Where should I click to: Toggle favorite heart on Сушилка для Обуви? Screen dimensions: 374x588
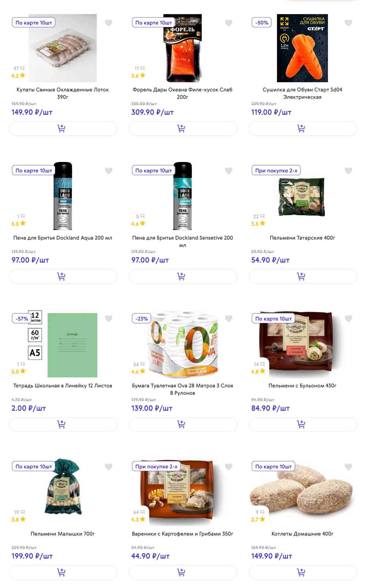[x=348, y=23]
